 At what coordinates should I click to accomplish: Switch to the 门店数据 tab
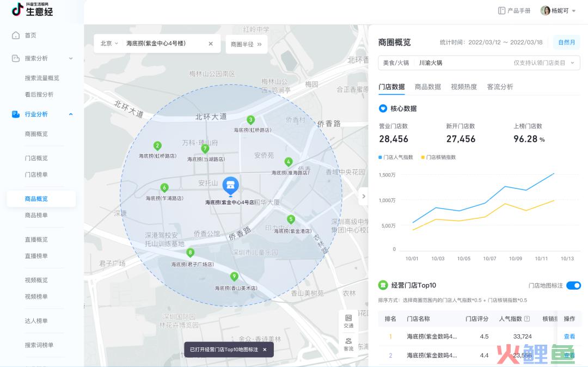[x=391, y=87]
